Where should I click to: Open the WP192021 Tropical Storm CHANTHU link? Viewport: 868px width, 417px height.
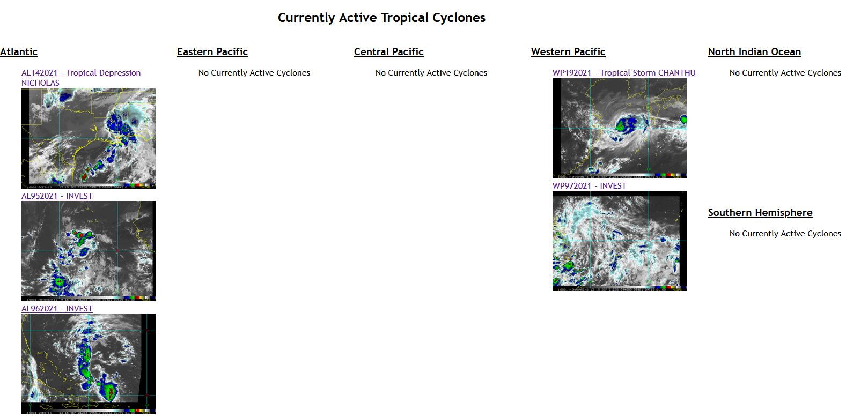click(624, 73)
